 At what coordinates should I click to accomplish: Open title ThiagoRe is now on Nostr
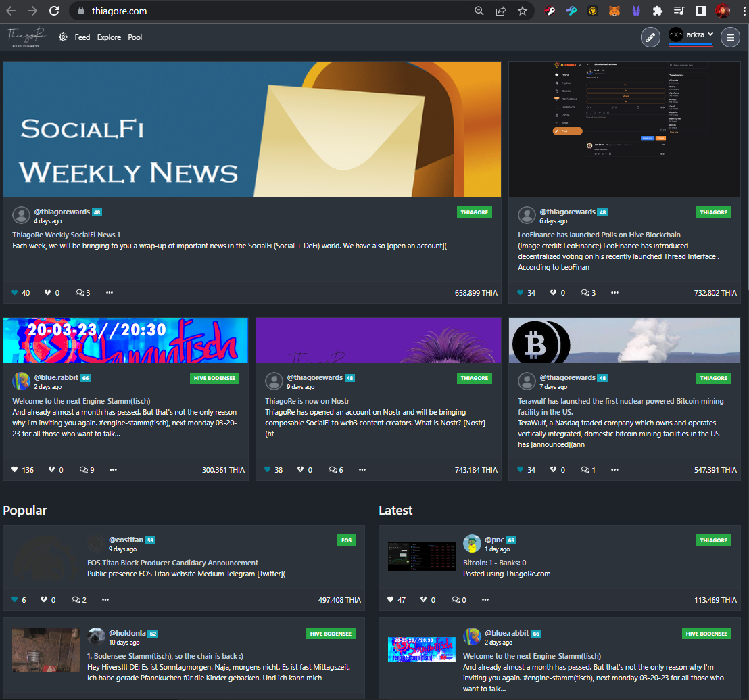(x=307, y=401)
